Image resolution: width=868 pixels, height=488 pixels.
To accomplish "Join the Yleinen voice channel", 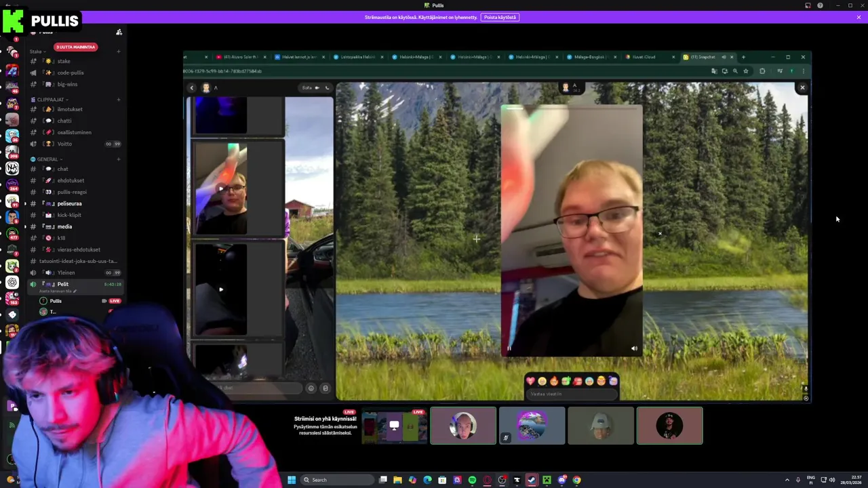I will 75,272.
